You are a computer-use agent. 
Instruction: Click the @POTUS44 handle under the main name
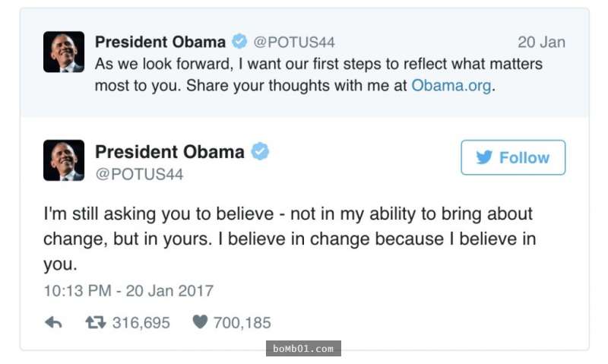[x=139, y=175]
